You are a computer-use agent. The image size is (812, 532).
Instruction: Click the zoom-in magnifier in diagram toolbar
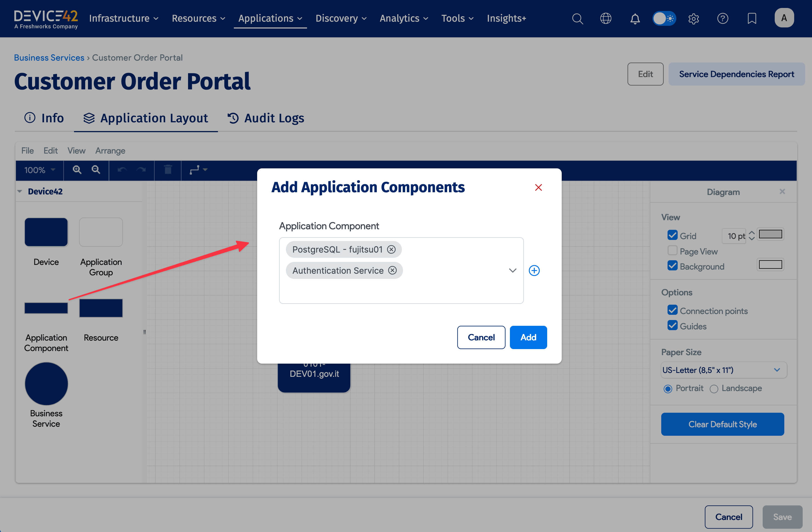point(77,169)
